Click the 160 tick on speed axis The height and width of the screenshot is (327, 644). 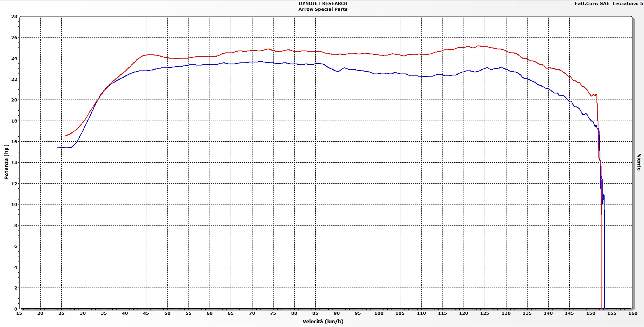633,313
